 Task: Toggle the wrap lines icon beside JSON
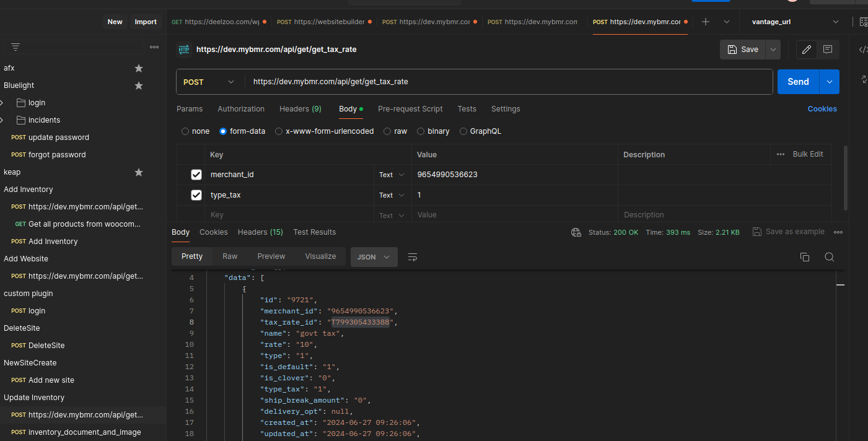[413, 257]
